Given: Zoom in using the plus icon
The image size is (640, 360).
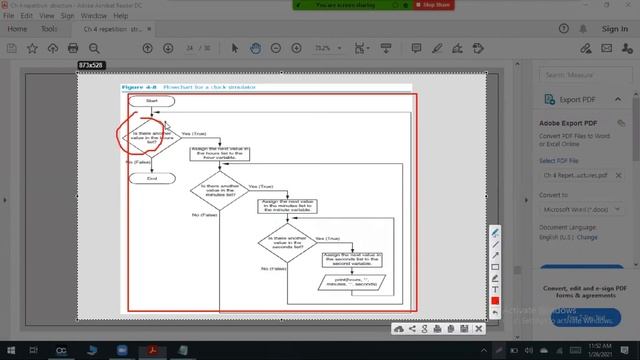Looking at the screenshot, I should click(x=297, y=48).
